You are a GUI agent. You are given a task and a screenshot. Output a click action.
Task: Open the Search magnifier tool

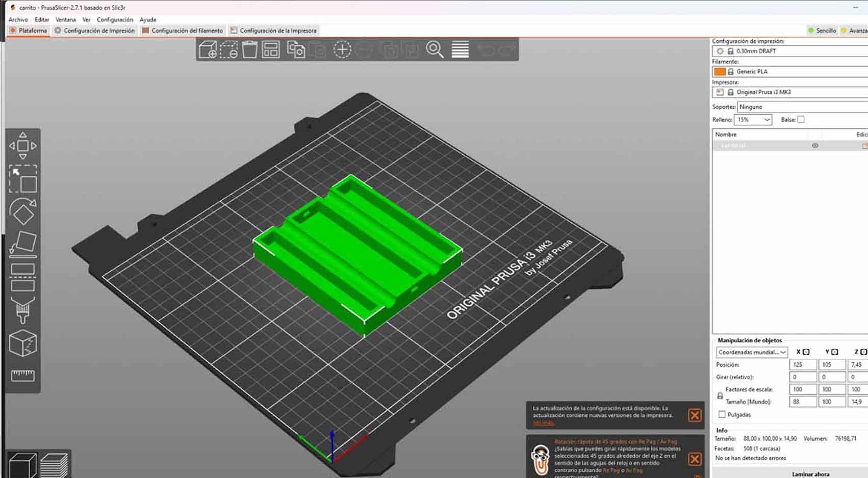[435, 50]
